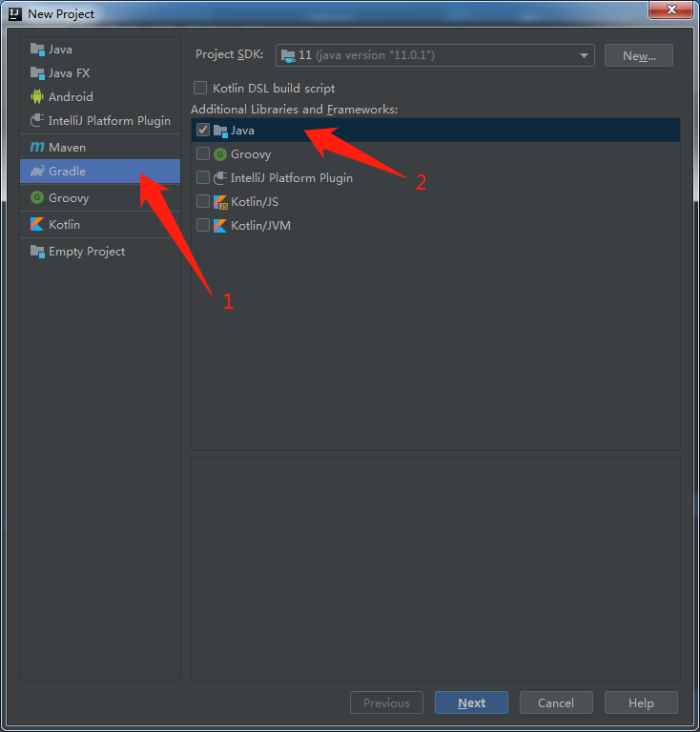The width and height of the screenshot is (700, 732).
Task: Open Help for the dialog
Action: tap(641, 702)
